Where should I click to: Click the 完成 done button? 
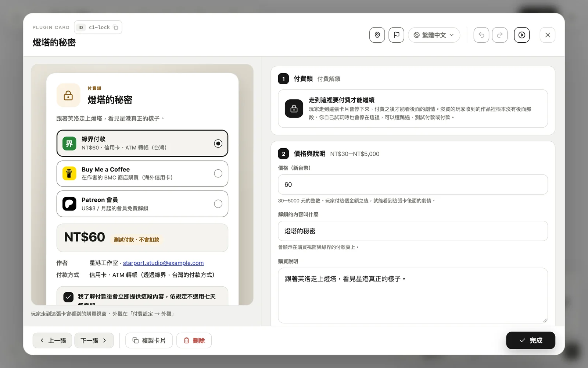[531, 340]
